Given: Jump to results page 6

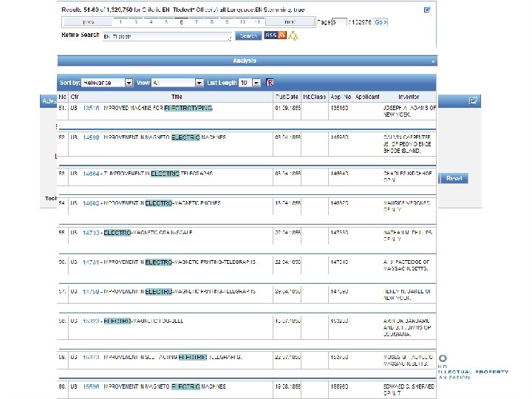Looking at the screenshot, I should pos(182,22).
